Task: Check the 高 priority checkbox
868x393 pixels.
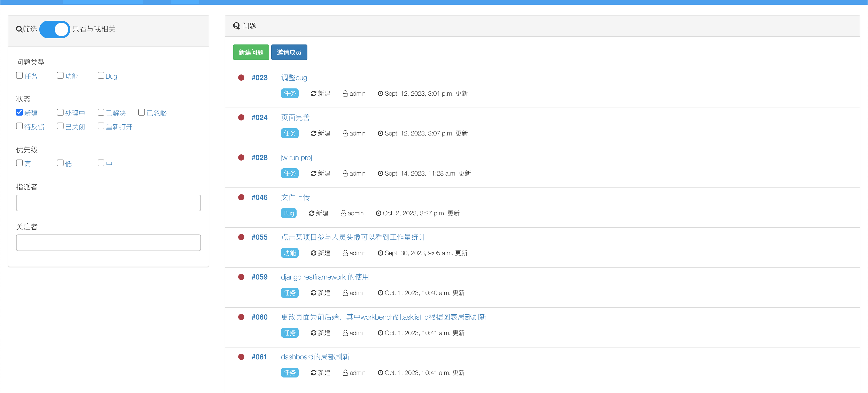Action: 20,163
